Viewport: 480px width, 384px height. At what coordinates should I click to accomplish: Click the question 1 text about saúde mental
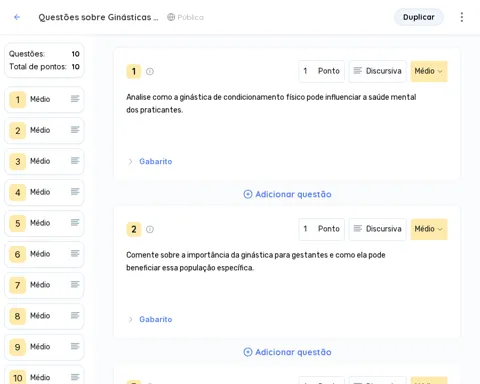click(x=271, y=103)
